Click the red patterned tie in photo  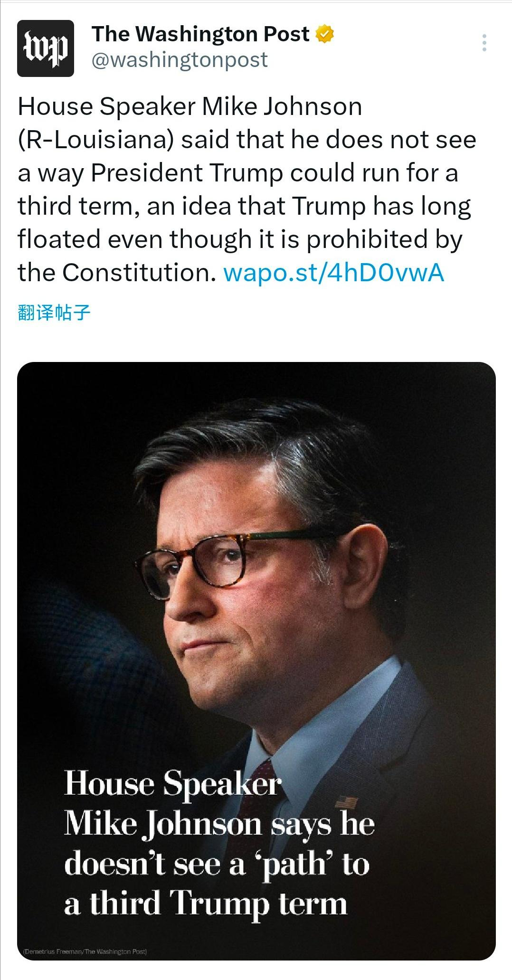pyautogui.click(x=262, y=803)
